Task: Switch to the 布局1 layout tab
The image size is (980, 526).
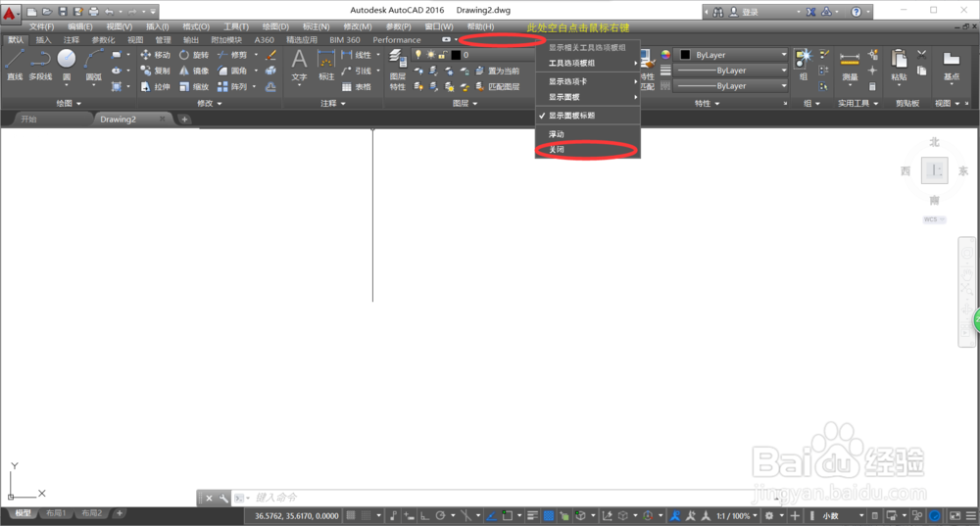Action: pyautogui.click(x=56, y=513)
